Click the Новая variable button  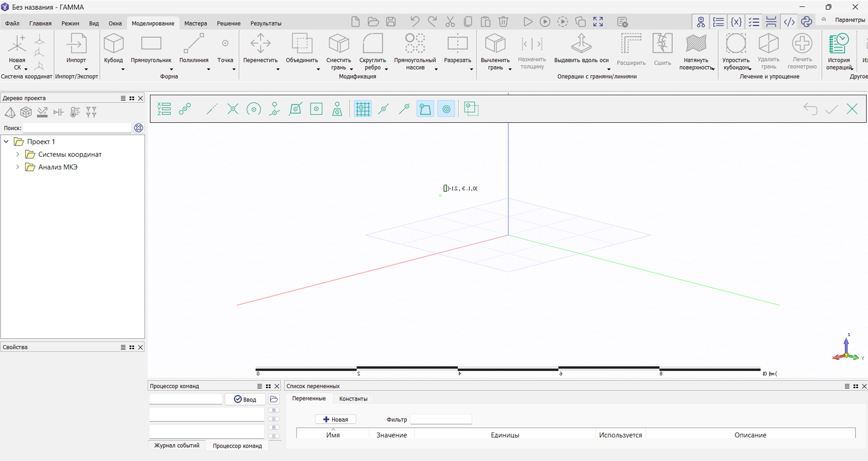click(335, 420)
